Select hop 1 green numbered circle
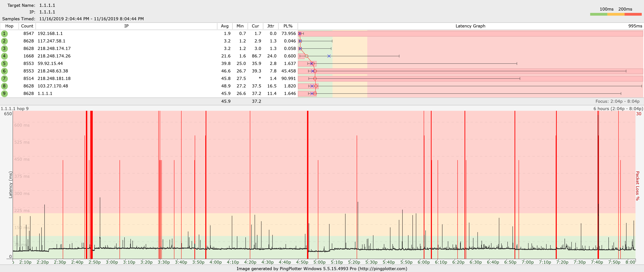Screen dimensions: 644x272 pyautogui.click(x=4, y=33)
